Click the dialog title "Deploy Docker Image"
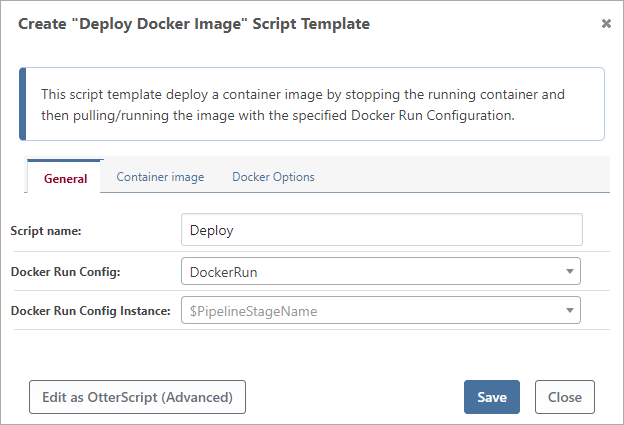Image resolution: width=624 pixels, height=425 pixels. pyautogui.click(x=194, y=24)
